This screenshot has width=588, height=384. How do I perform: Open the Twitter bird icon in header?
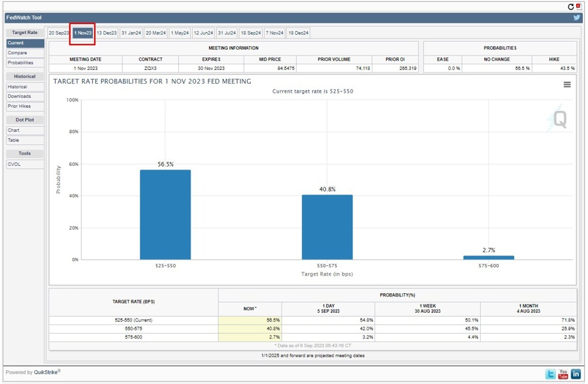point(576,18)
